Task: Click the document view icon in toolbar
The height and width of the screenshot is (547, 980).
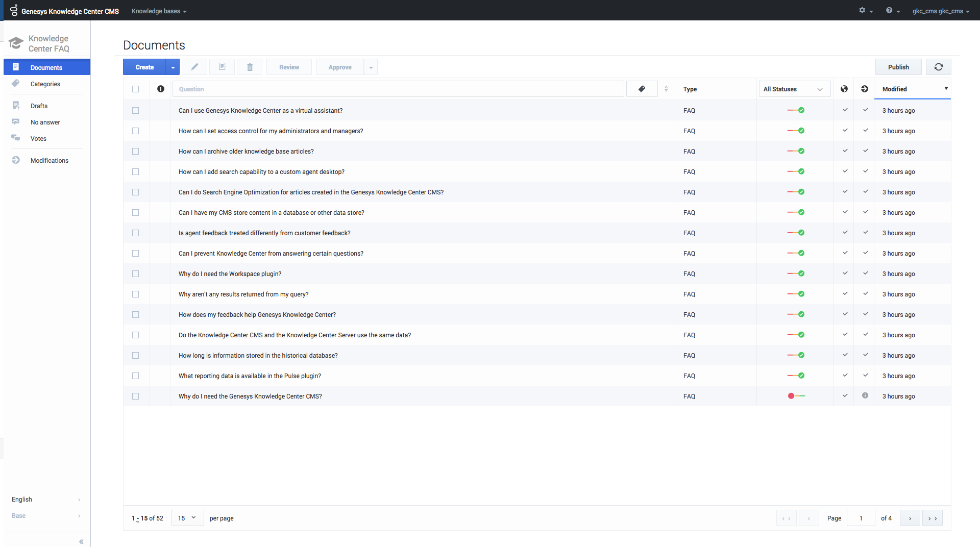Action: coord(222,67)
